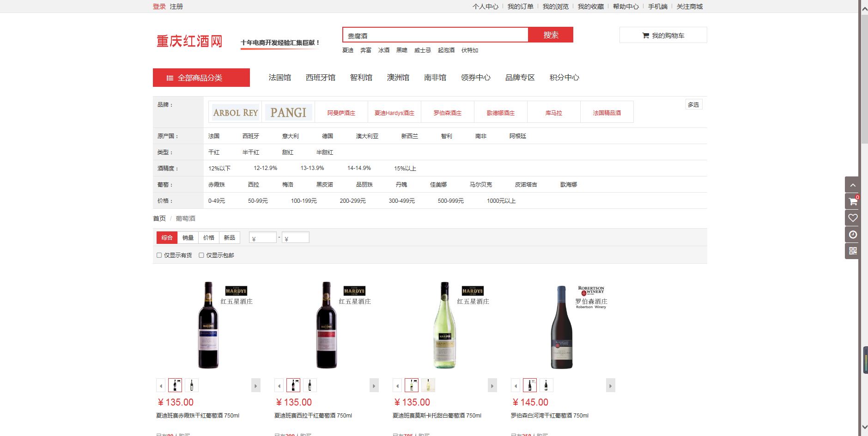The image size is (868, 436).
Task: Next thumbnail arrow for 罗伯森白河湾 wine
Action: pos(610,385)
